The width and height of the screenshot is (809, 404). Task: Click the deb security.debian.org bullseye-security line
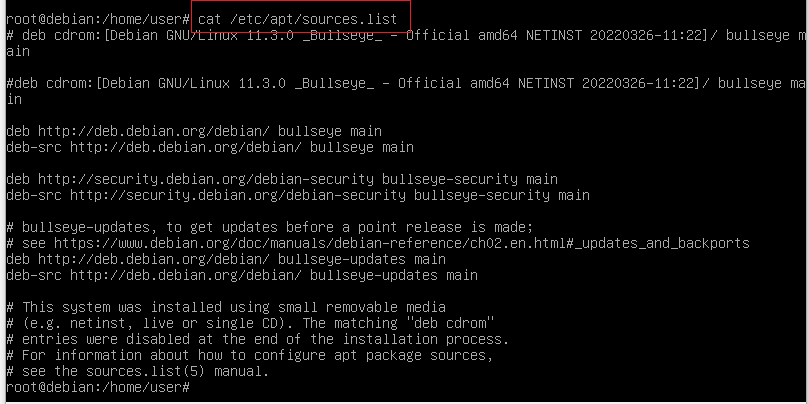pyautogui.click(x=282, y=179)
